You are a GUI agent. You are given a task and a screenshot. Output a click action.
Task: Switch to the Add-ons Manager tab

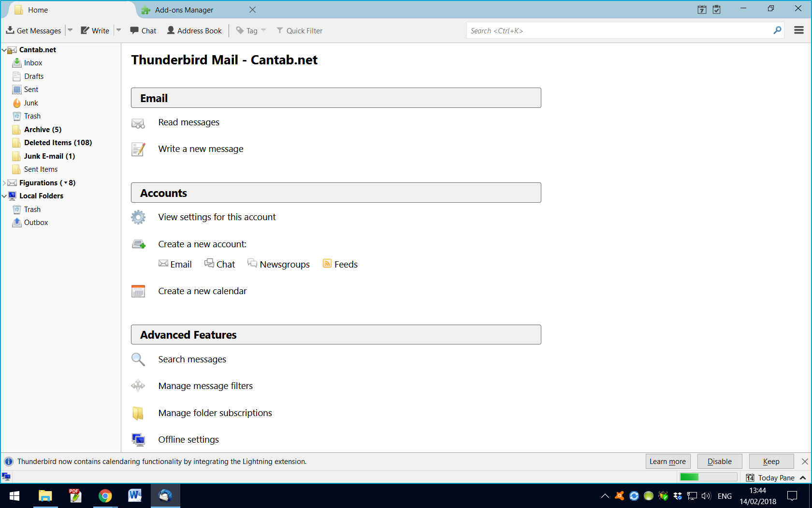(184, 10)
